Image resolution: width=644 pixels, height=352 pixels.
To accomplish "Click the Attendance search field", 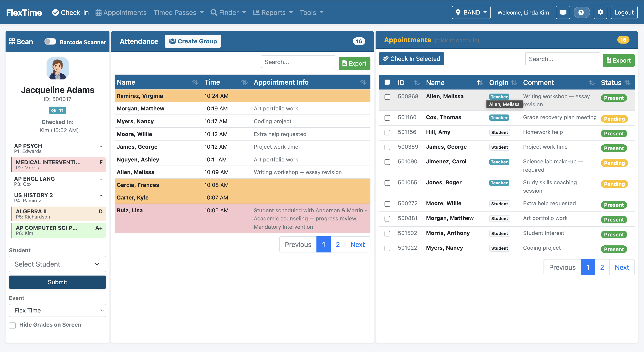I will pyautogui.click(x=298, y=62).
